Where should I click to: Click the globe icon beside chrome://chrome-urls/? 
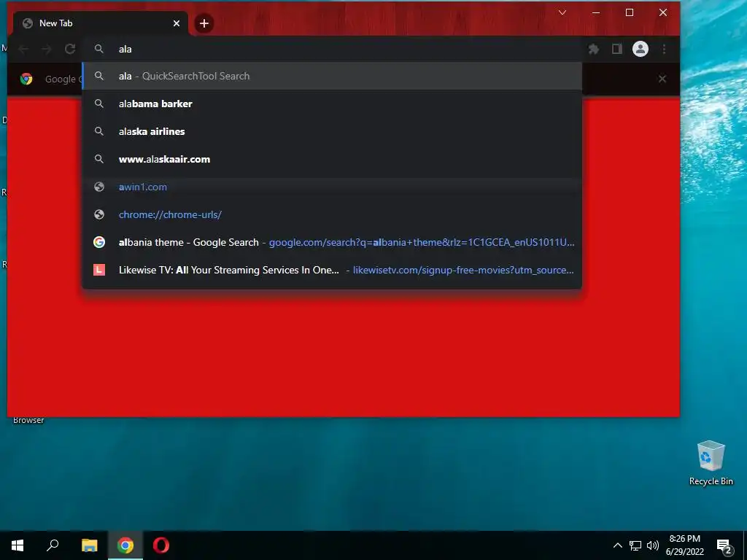pos(99,214)
